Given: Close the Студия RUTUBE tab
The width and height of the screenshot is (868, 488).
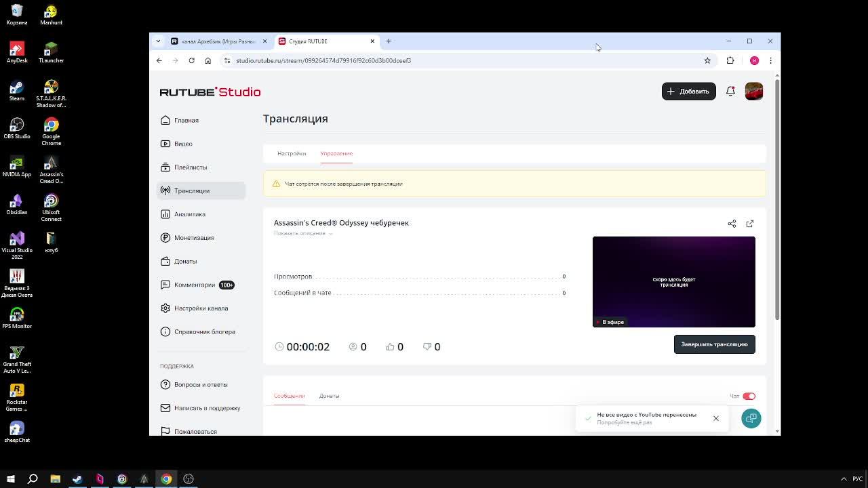Looking at the screenshot, I should (372, 41).
